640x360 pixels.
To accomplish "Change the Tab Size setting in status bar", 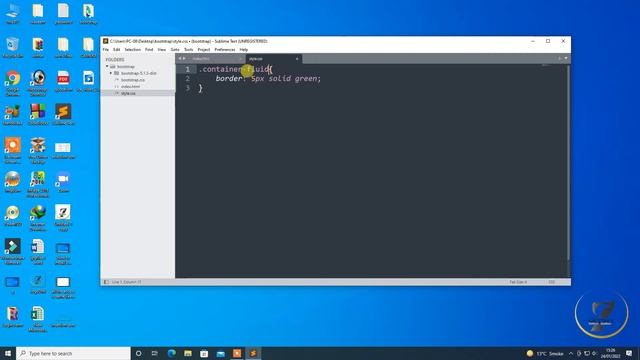I will point(518,282).
